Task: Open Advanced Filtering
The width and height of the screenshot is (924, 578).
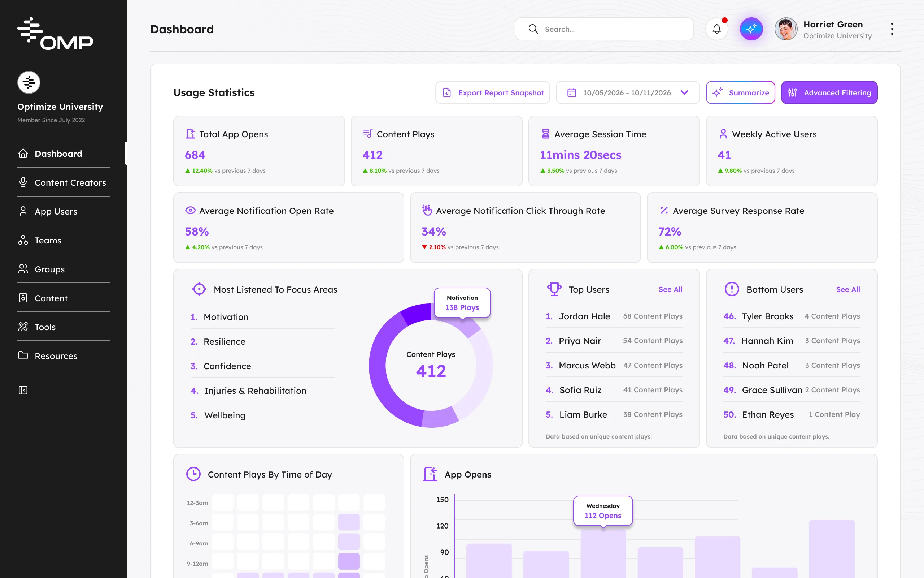Action: 829,92
